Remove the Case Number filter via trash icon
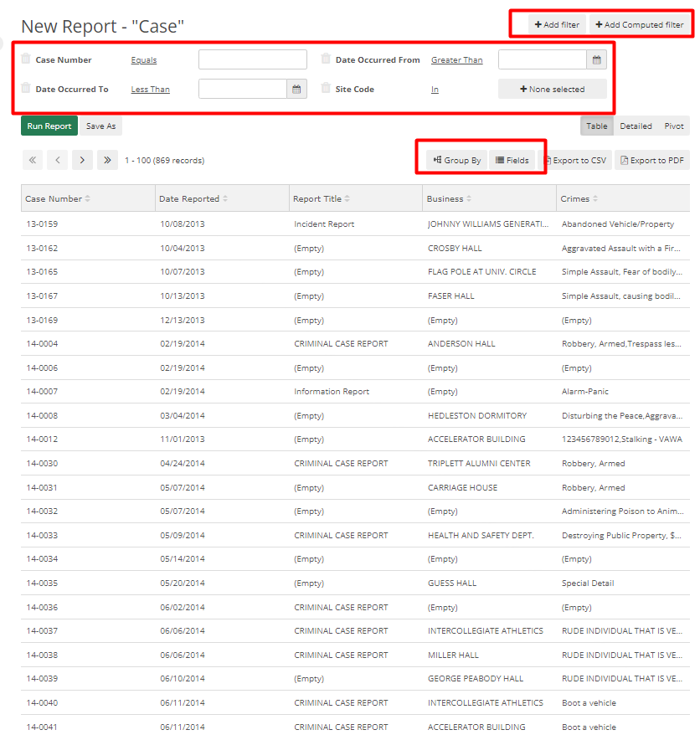Viewport: 700px width, 735px height. point(25,59)
